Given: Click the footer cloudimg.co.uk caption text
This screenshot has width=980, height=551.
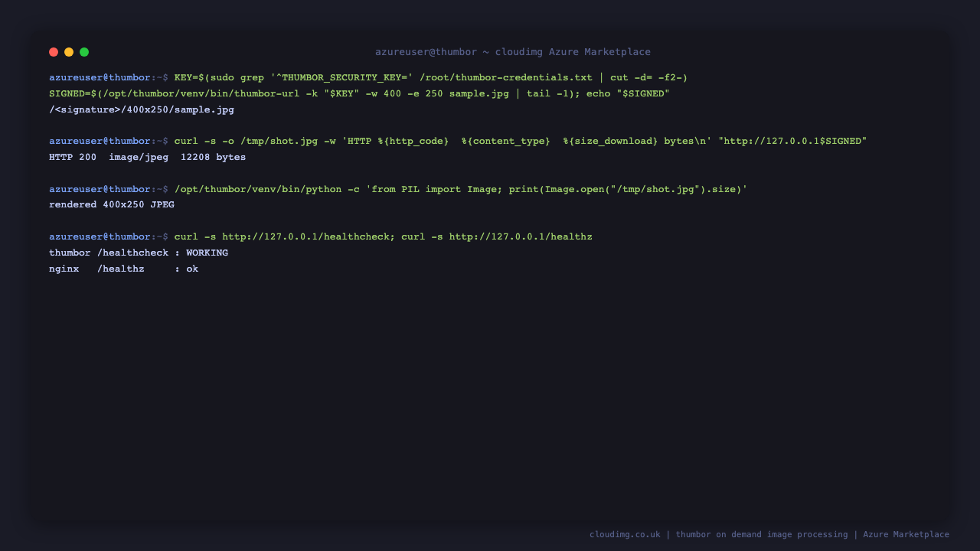Looking at the screenshot, I should pyautogui.click(x=769, y=535).
